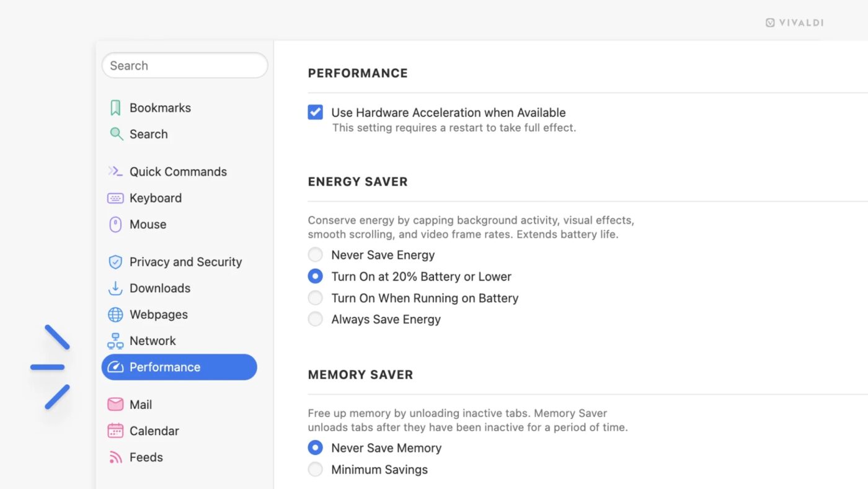The image size is (868, 489).
Task: Uncheck Use Hardware Acceleration when Available
Action: pyautogui.click(x=315, y=112)
